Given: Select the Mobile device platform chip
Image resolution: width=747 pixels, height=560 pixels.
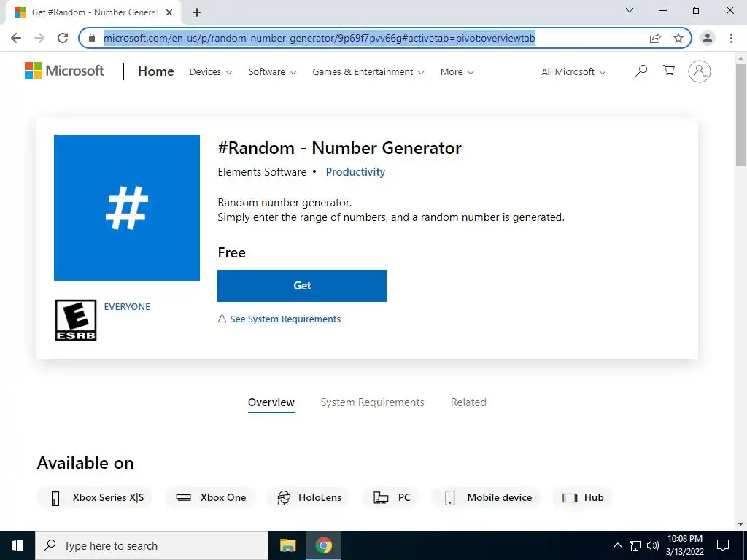Looking at the screenshot, I should pos(486,497).
